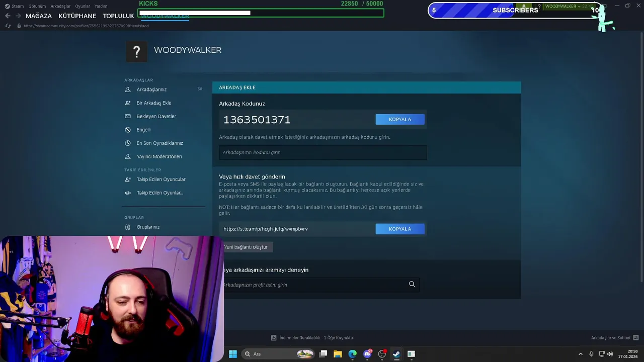This screenshot has width=644, height=362.
Task: Click the volume speaker tray icon
Action: 611,354
